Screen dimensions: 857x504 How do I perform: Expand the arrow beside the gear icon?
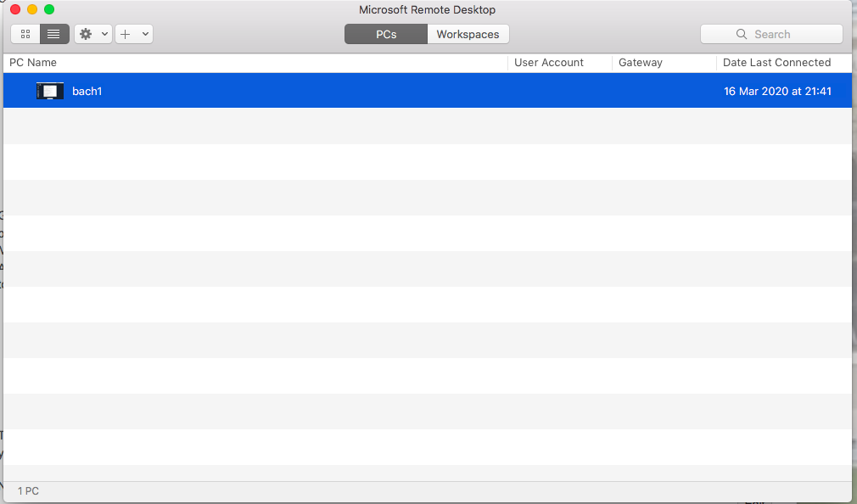pos(104,34)
